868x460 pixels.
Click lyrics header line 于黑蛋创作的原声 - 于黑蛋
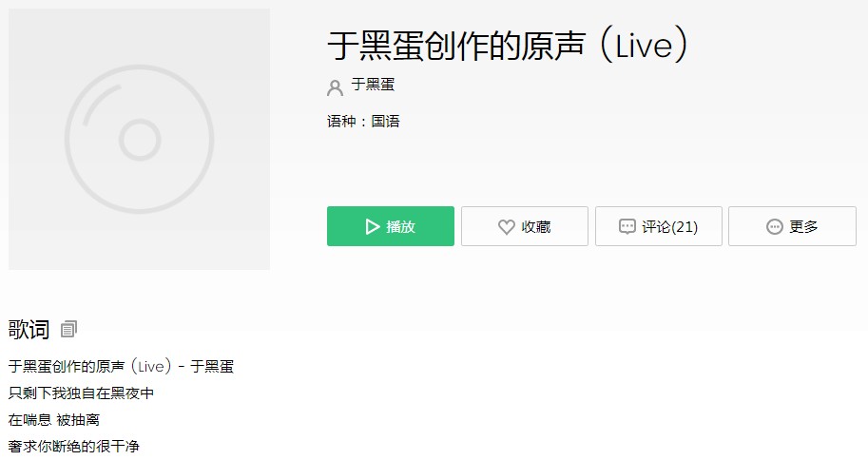tap(122, 367)
